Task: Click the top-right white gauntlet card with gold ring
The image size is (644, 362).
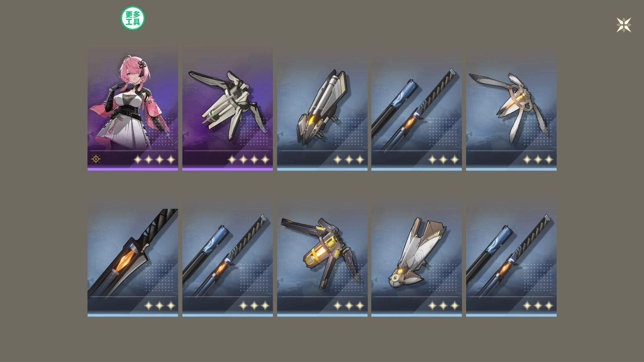Action: [x=511, y=109]
